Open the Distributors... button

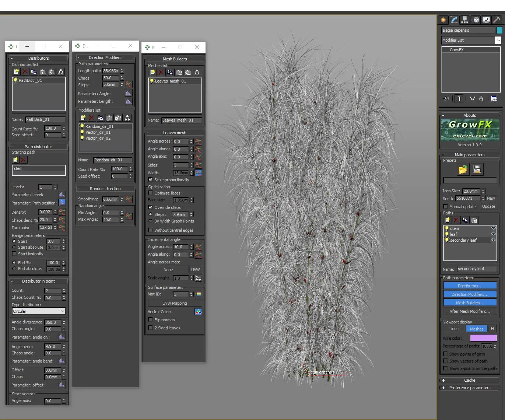pos(470,286)
